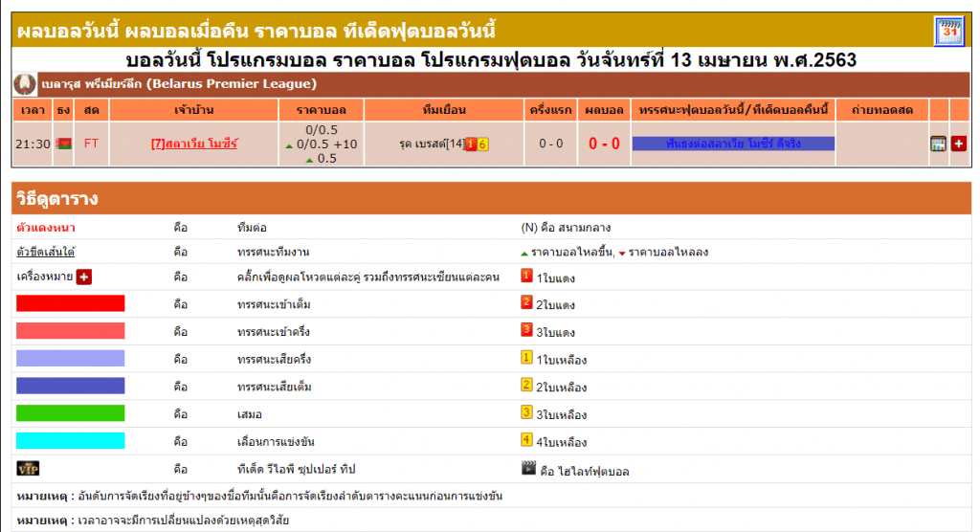This screenshot has width=980, height=532.
Task: Click the 2ใบแดง red card legend icon
Action: click(x=526, y=302)
